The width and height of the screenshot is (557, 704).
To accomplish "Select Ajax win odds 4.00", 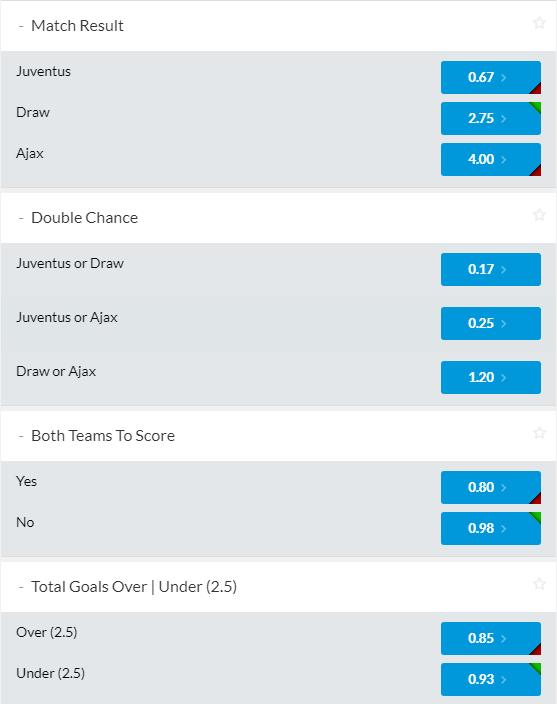I will [x=491, y=159].
